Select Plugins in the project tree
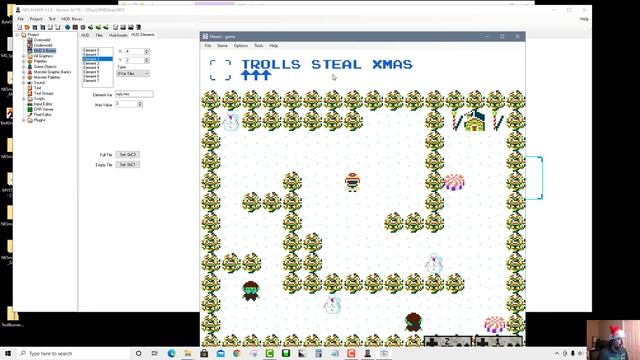The height and width of the screenshot is (360, 640). point(40,120)
